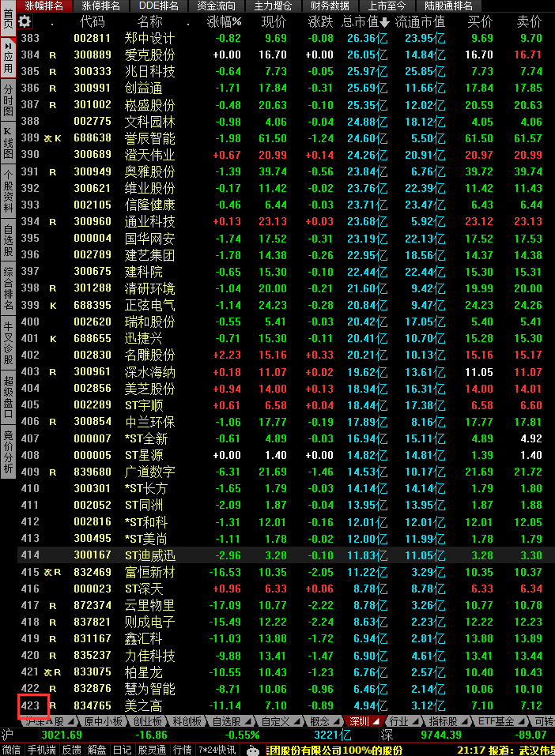Switch to DDE排名 tab
Image resolution: width=555 pixels, height=756 pixels.
coord(158,6)
